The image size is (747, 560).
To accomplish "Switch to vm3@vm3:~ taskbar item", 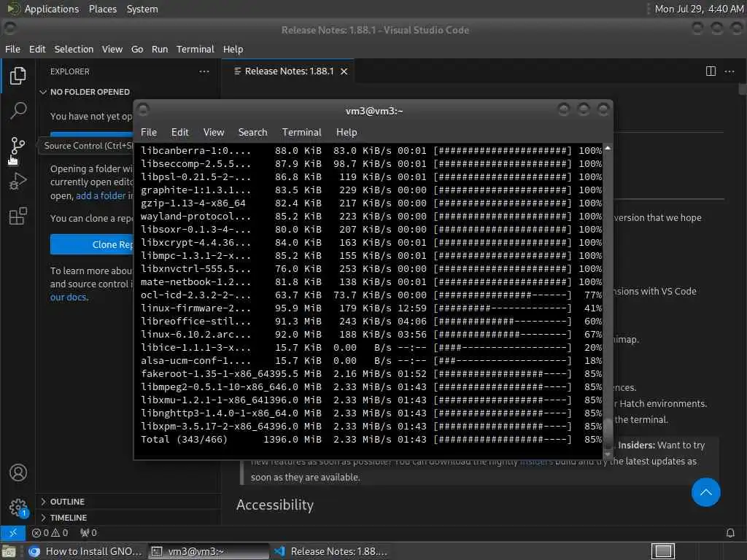I will (x=209, y=551).
